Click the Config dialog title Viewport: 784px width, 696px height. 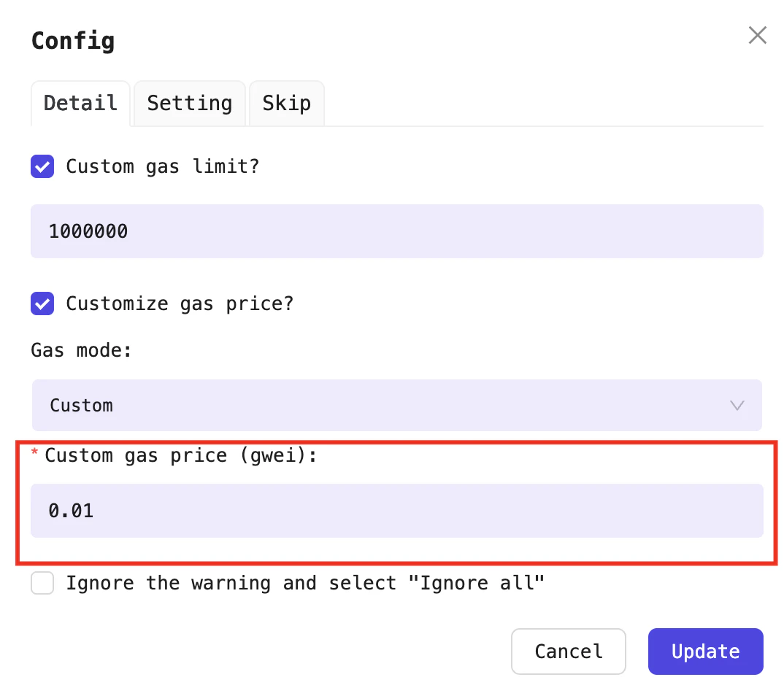click(73, 41)
